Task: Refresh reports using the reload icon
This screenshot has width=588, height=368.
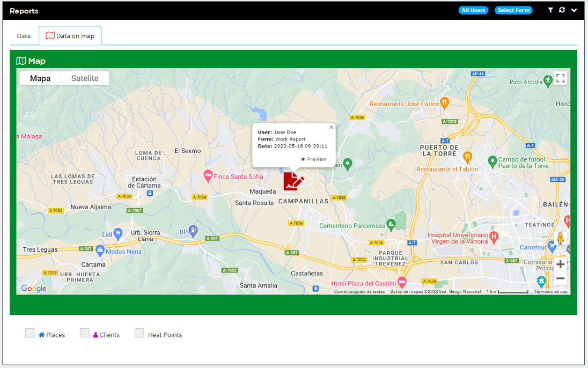Action: (562, 10)
